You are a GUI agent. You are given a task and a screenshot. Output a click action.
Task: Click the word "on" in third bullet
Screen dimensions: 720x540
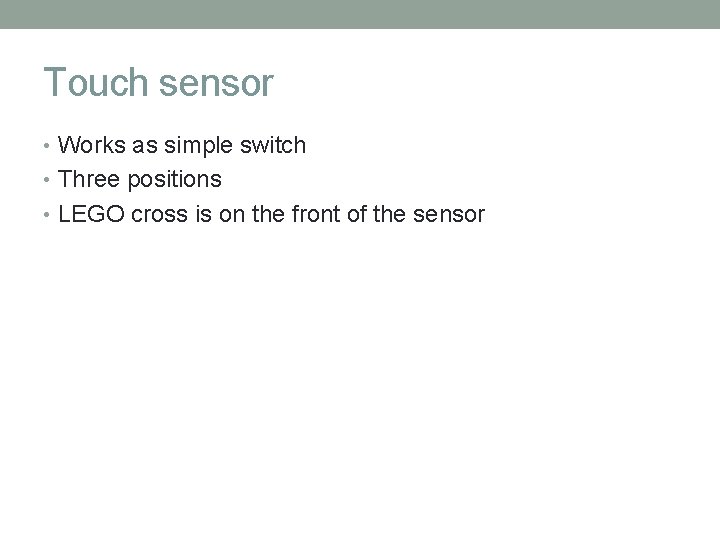point(232,214)
